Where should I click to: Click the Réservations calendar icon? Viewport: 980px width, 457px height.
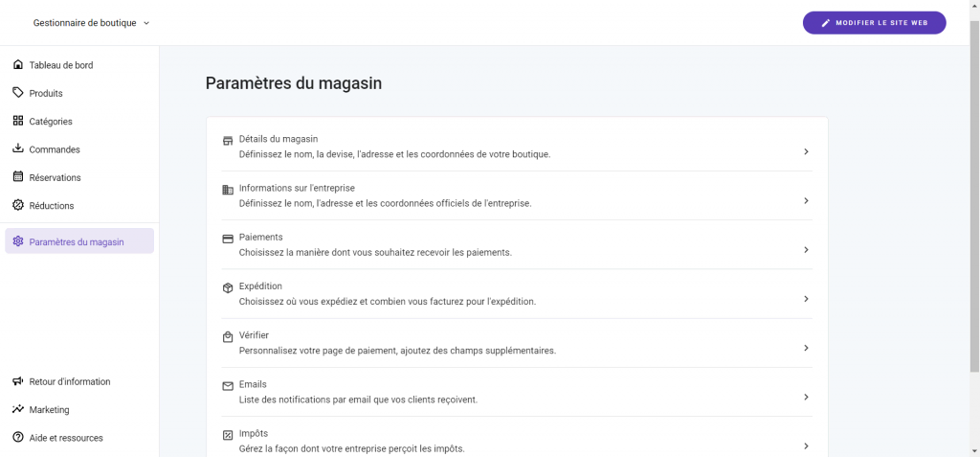tap(18, 177)
